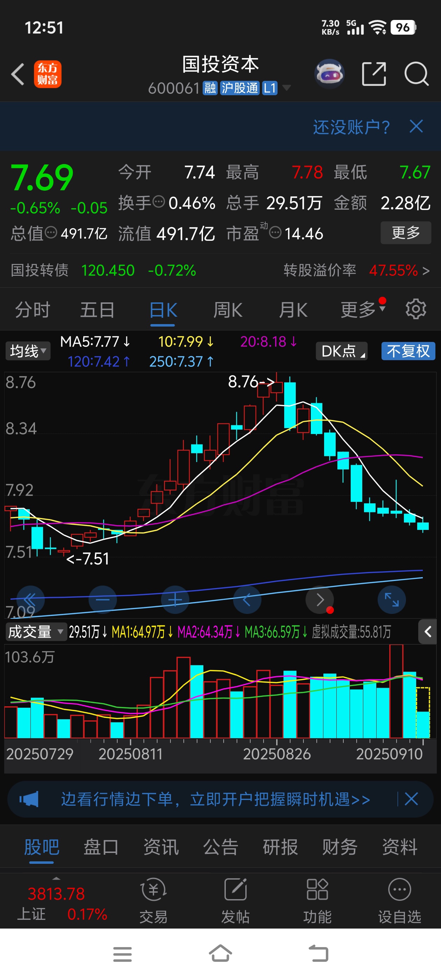Tap the 融 margin badge
The image size is (441, 980).
tap(210, 88)
